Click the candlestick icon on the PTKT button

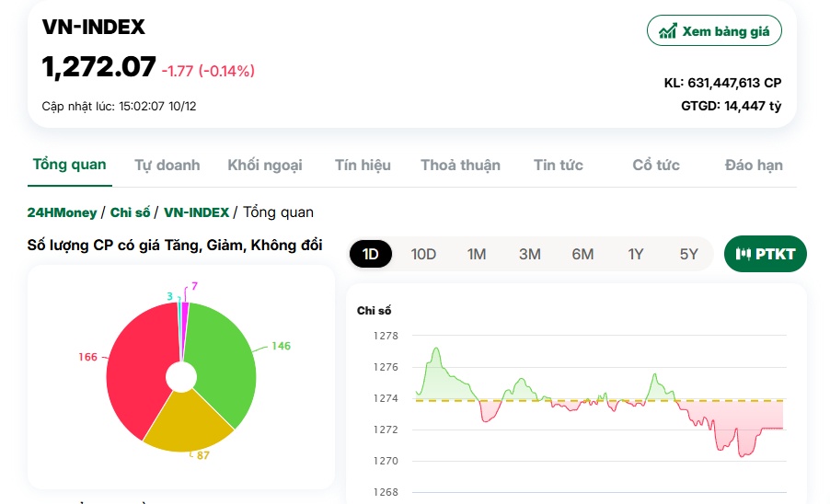tap(744, 254)
